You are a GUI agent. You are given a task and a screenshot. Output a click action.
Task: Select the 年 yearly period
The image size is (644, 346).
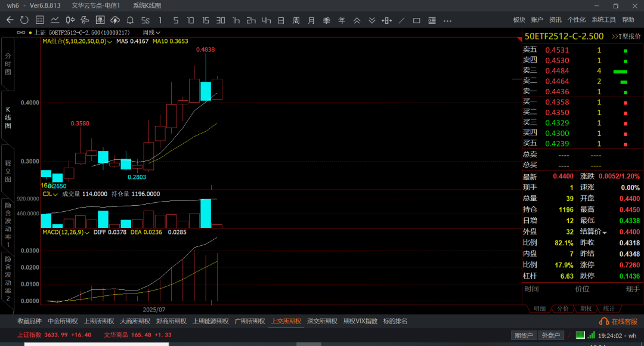point(341,20)
